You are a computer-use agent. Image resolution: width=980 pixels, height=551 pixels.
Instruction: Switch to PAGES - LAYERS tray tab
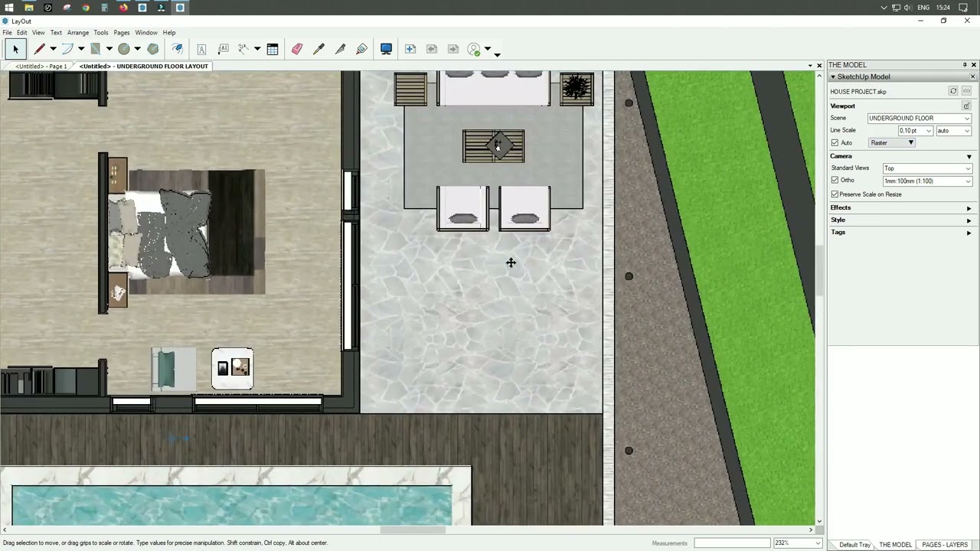pyautogui.click(x=945, y=545)
